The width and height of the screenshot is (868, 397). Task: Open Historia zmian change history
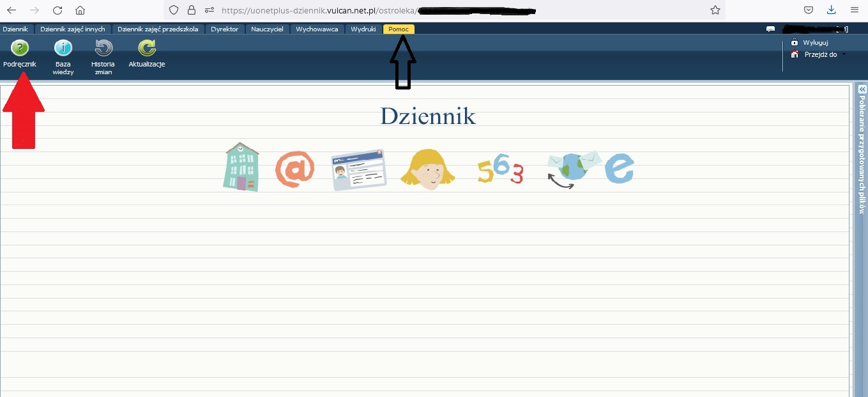tap(103, 49)
